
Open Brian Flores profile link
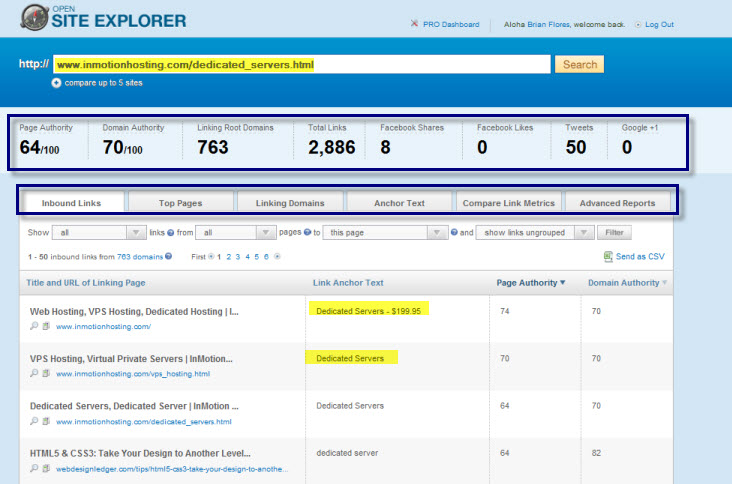[x=548, y=24]
